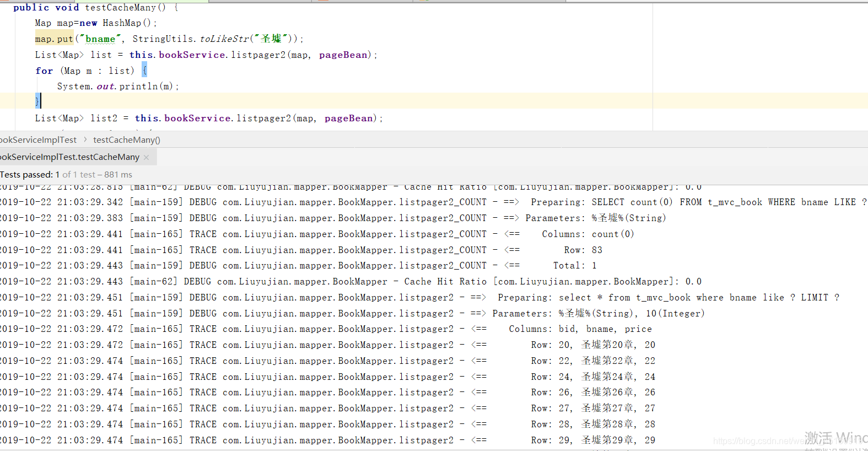Click log row 'Row: 29, 圣墟第29章, 29'

(328, 441)
